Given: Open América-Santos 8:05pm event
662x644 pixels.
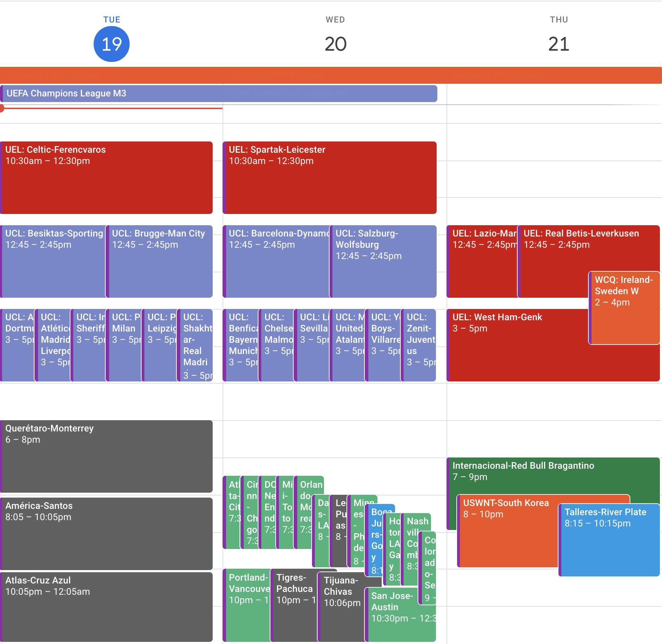Looking at the screenshot, I should (x=106, y=533).
